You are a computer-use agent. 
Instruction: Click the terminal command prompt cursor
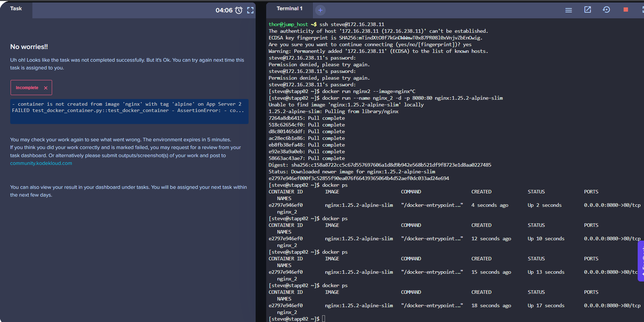[324, 319]
